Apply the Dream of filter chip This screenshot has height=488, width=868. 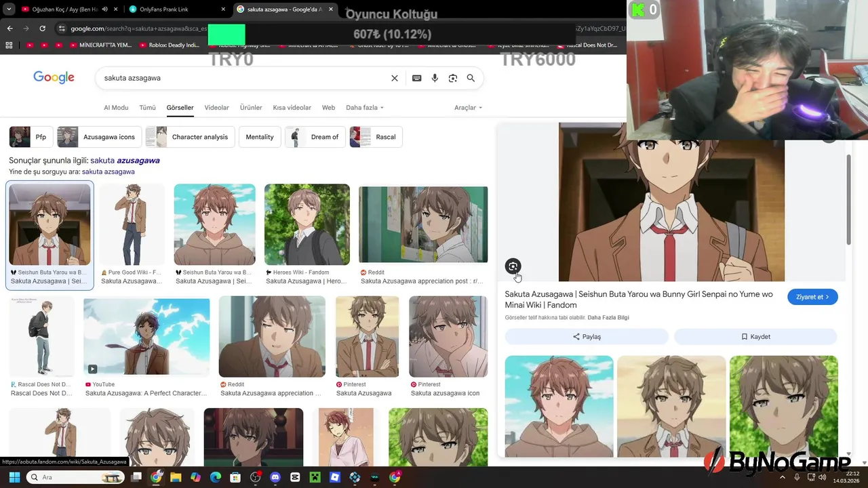pos(315,137)
